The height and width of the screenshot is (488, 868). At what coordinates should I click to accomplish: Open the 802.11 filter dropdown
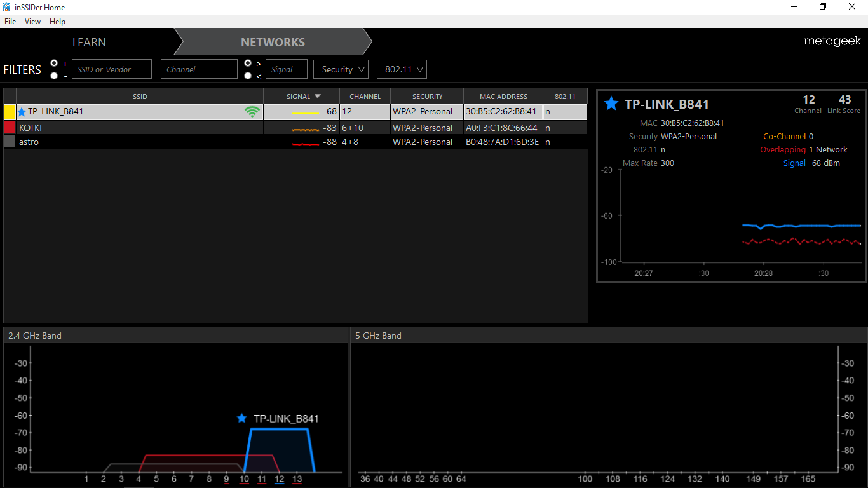point(402,69)
